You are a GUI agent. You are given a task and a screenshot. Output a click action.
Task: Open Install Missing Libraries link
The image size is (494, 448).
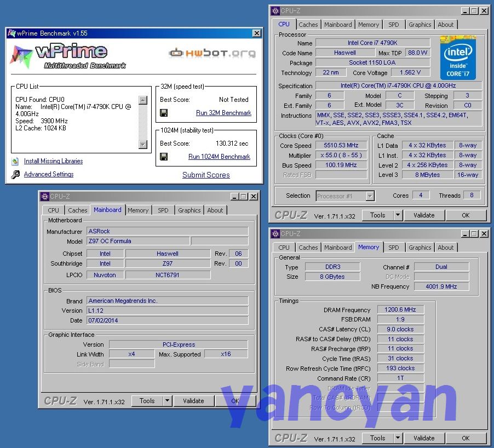[x=53, y=161]
